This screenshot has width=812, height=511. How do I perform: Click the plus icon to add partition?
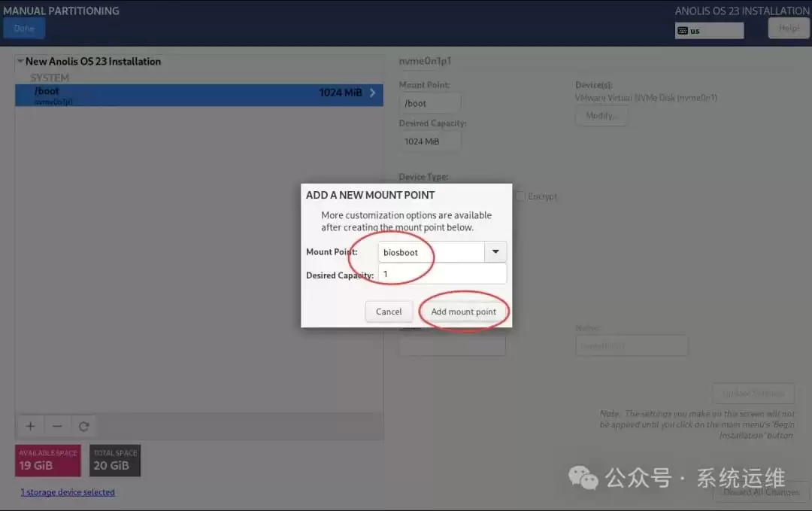point(31,426)
